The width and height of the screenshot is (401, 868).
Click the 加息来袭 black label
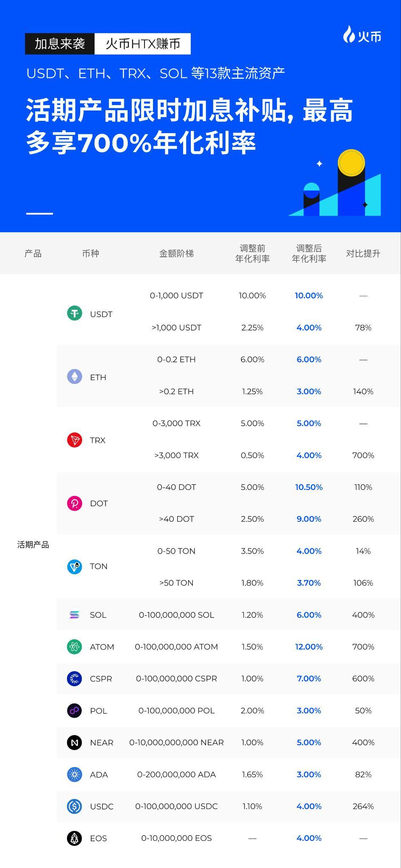pyautogui.click(x=60, y=44)
